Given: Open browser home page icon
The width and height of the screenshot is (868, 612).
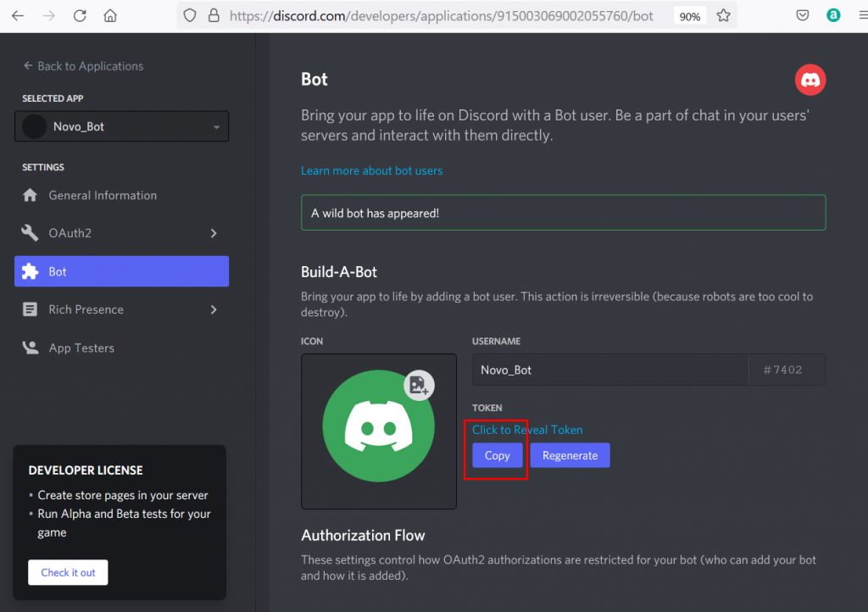Looking at the screenshot, I should point(110,15).
